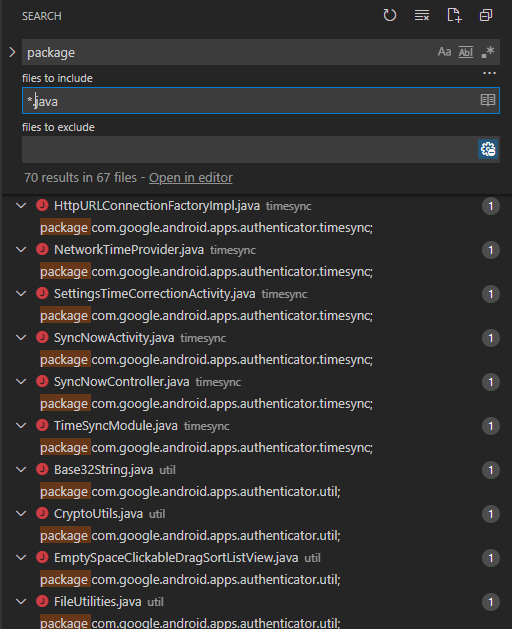Collapse CryptoUtils.java results
Screen dimensions: 512x629
(x=21, y=513)
